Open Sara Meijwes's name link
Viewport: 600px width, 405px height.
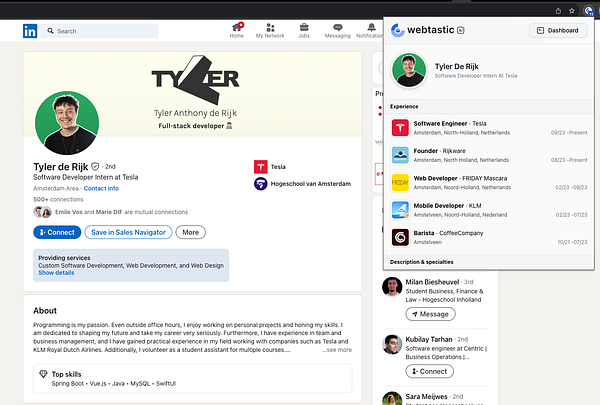point(426,397)
